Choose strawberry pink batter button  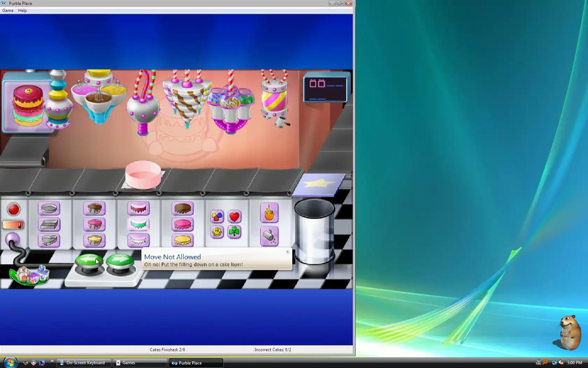(94, 224)
